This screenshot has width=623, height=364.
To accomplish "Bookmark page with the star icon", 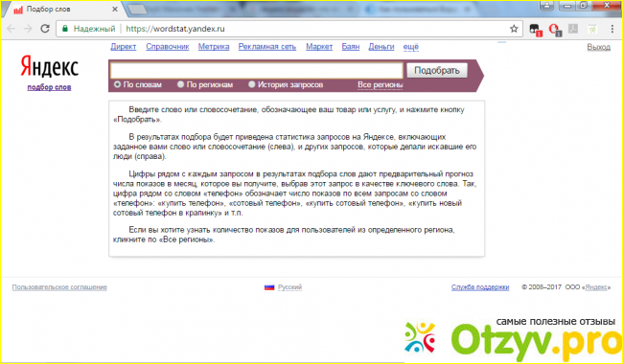I will (514, 29).
